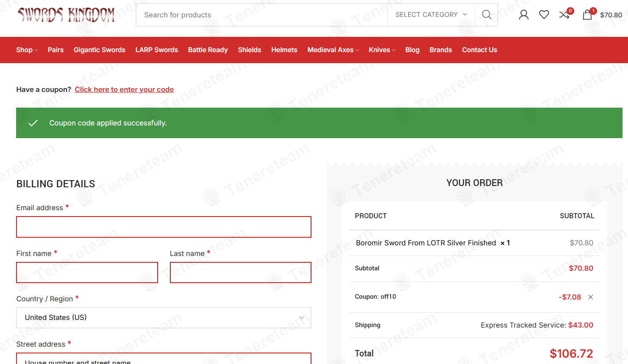628x364 pixels.
Task: Expand the Medieval Axes submenu
Action: click(x=333, y=50)
